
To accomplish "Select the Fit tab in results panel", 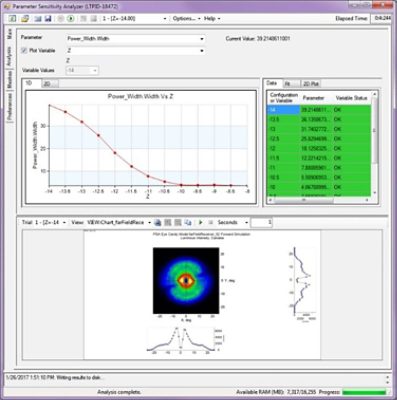I will (x=291, y=84).
